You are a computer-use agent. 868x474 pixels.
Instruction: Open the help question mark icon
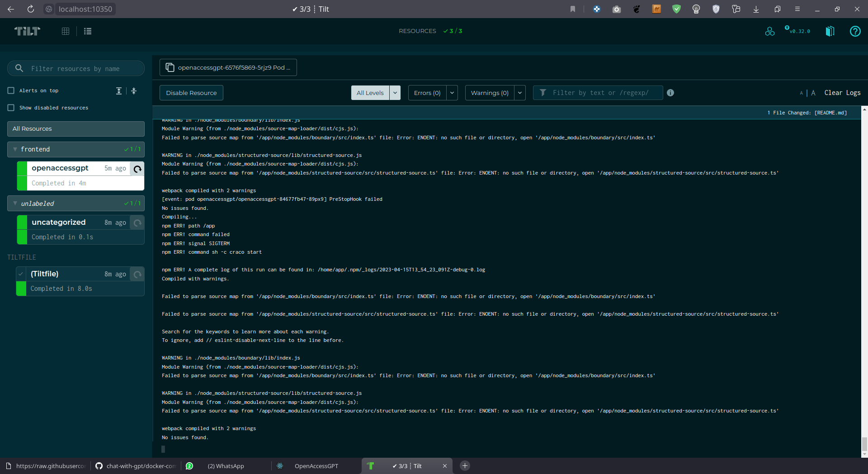coord(855,31)
